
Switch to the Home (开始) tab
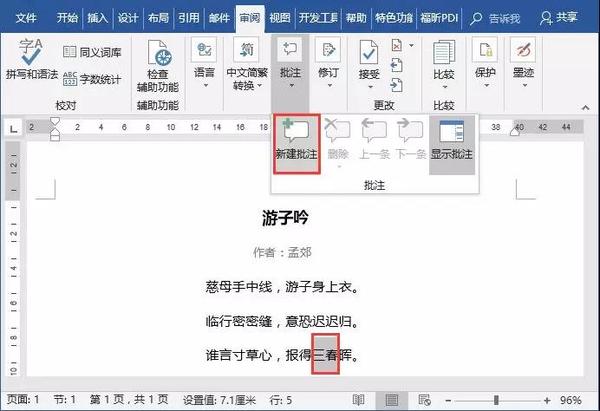[x=67, y=18]
